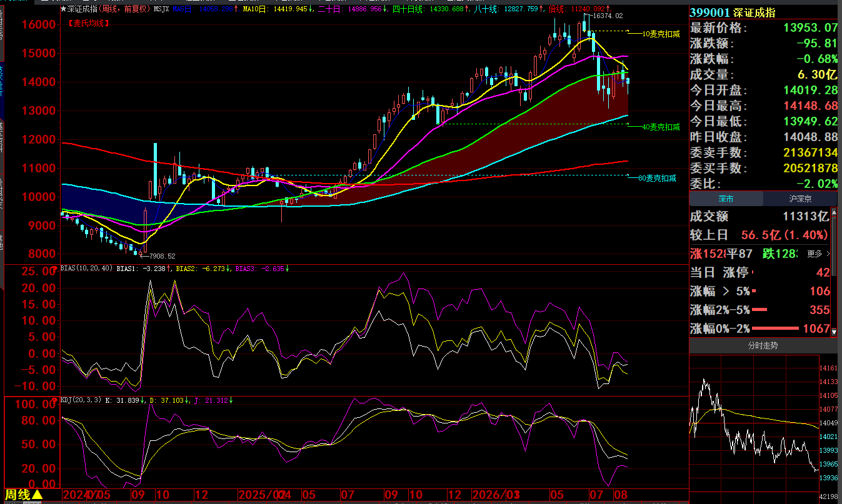Click the 16000 price axis label

(39, 24)
